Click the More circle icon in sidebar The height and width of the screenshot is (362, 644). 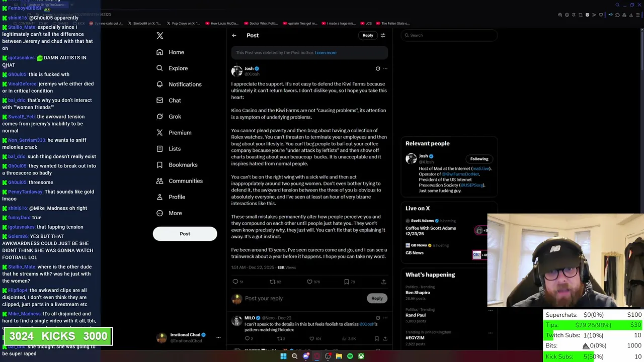(x=159, y=213)
